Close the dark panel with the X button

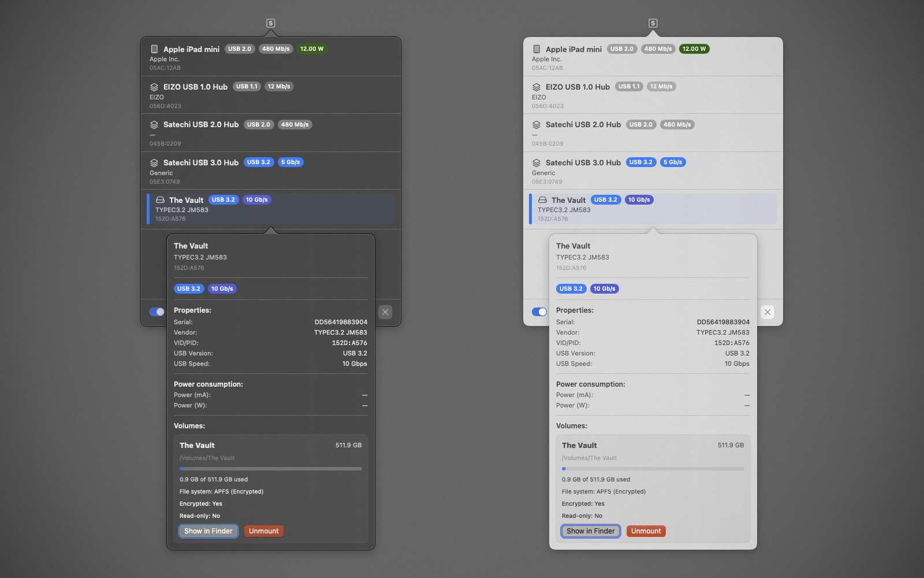coord(385,312)
